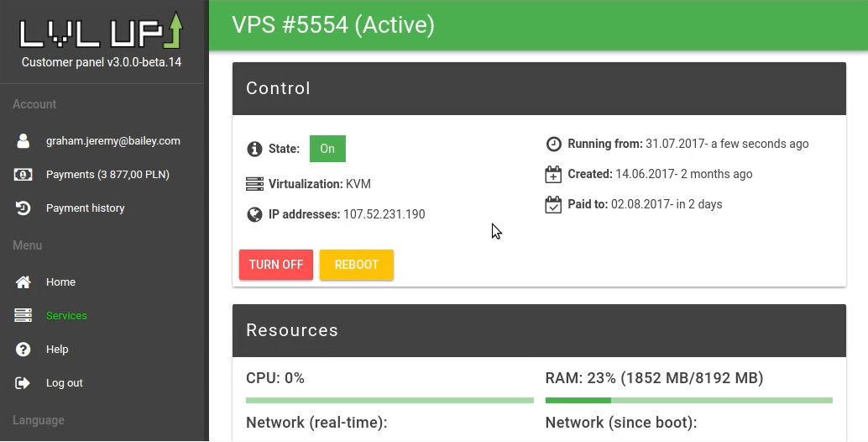Click the Payments money icon
Viewport: 868px width, 442px height.
pyautogui.click(x=24, y=175)
